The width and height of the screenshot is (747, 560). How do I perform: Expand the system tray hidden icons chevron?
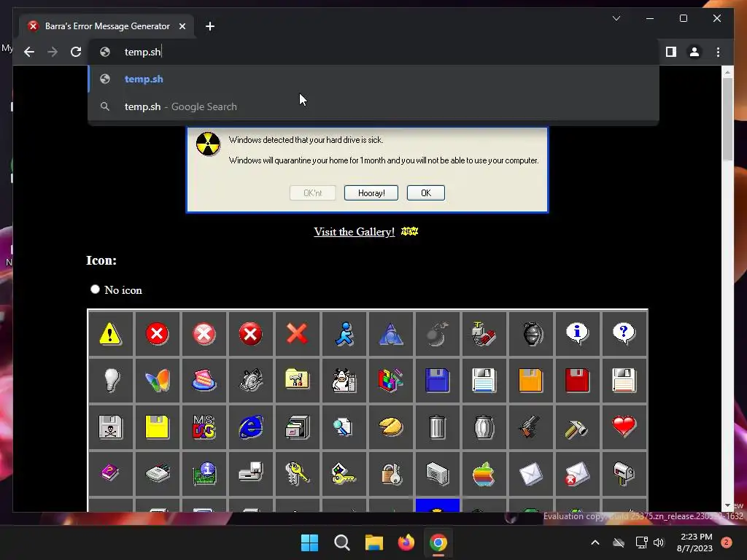pos(595,542)
